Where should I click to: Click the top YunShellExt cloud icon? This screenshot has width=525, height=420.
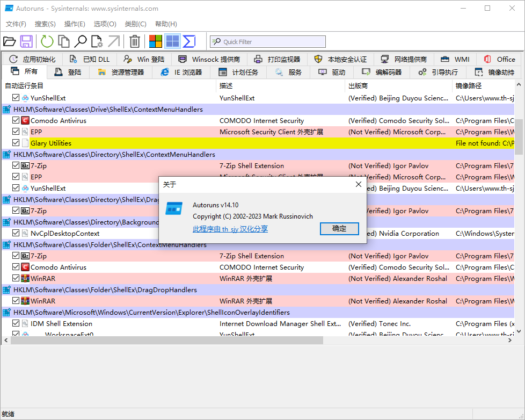[25, 98]
